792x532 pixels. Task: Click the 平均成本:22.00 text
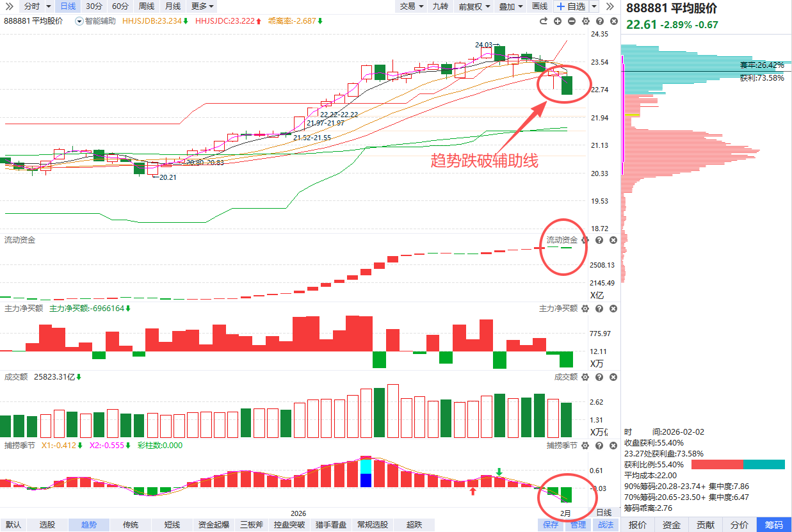(651, 475)
